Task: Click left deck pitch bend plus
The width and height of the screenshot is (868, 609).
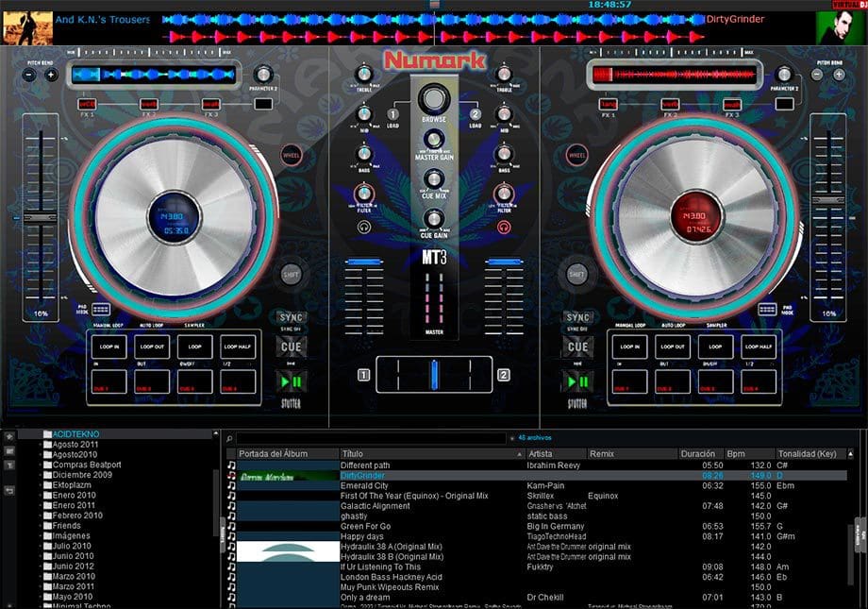Action: coord(51,75)
